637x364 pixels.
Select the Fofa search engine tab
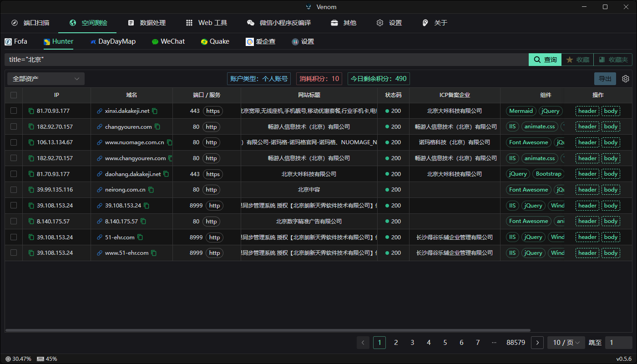point(16,41)
